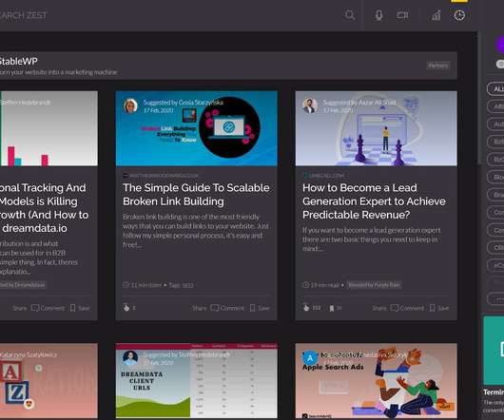The width and height of the screenshot is (504, 420).
Task: Clap for the Broken Link Building article
Action: (x=126, y=308)
